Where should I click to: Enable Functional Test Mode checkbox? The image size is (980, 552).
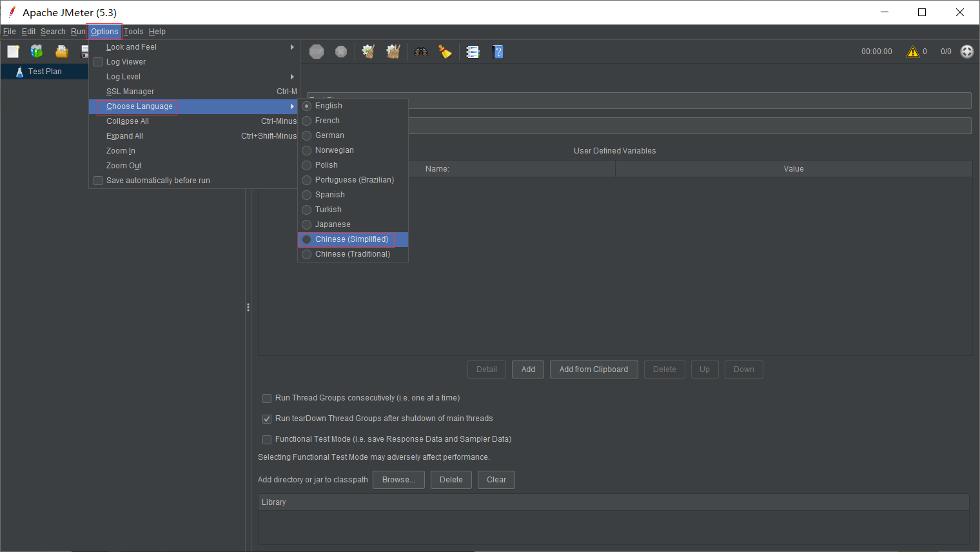point(267,440)
